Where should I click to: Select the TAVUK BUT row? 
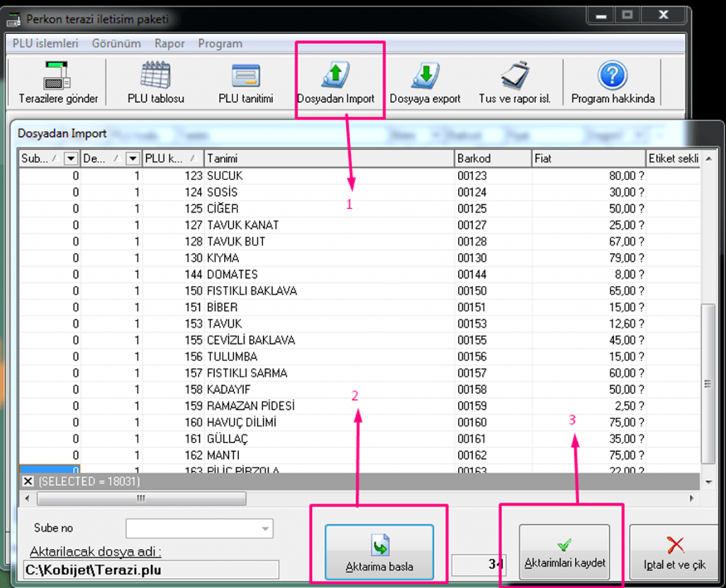(359, 241)
